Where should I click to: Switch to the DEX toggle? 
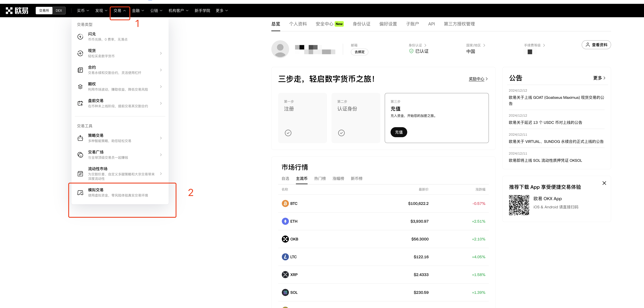click(x=59, y=11)
